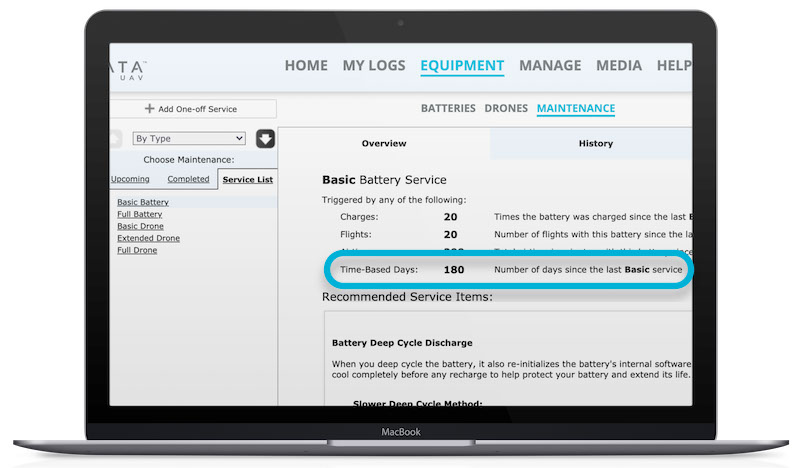Click the 'Choose Maintenance:' label
The height and width of the screenshot is (468, 800).
189,160
